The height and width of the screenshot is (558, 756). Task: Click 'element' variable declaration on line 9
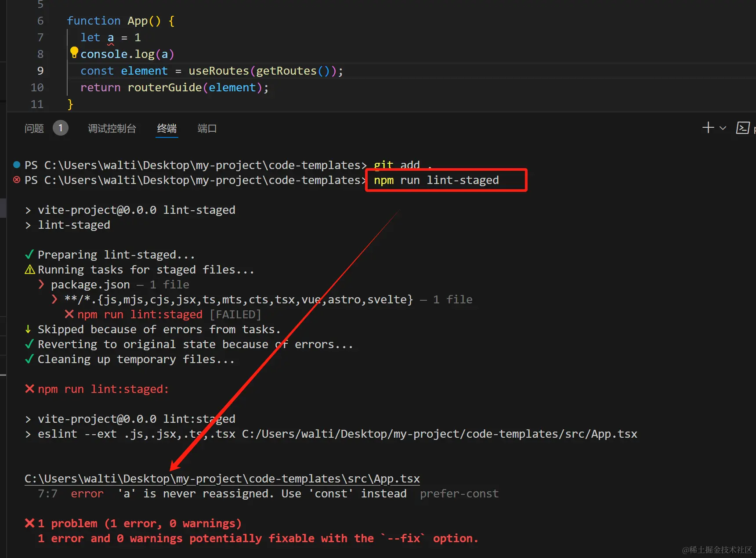coord(145,71)
